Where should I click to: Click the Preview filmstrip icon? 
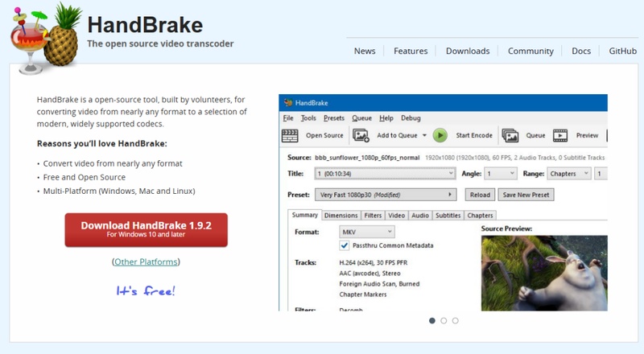pos(560,135)
